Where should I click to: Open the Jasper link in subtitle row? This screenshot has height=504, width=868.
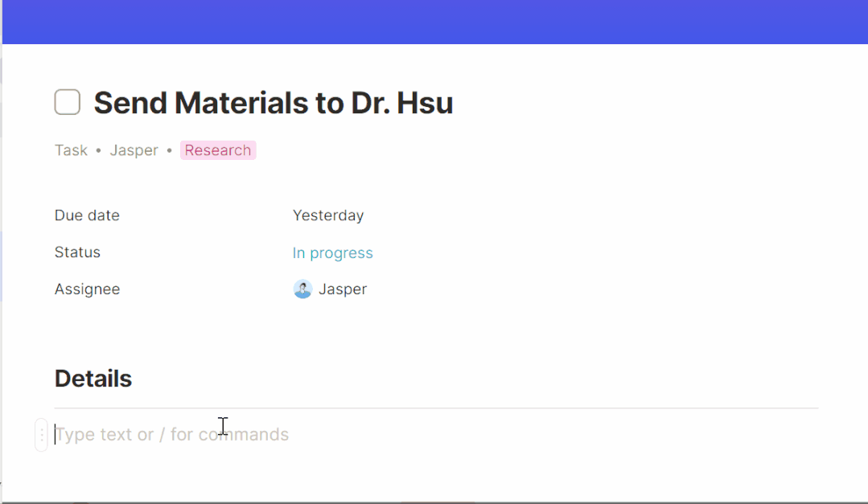[x=134, y=150]
